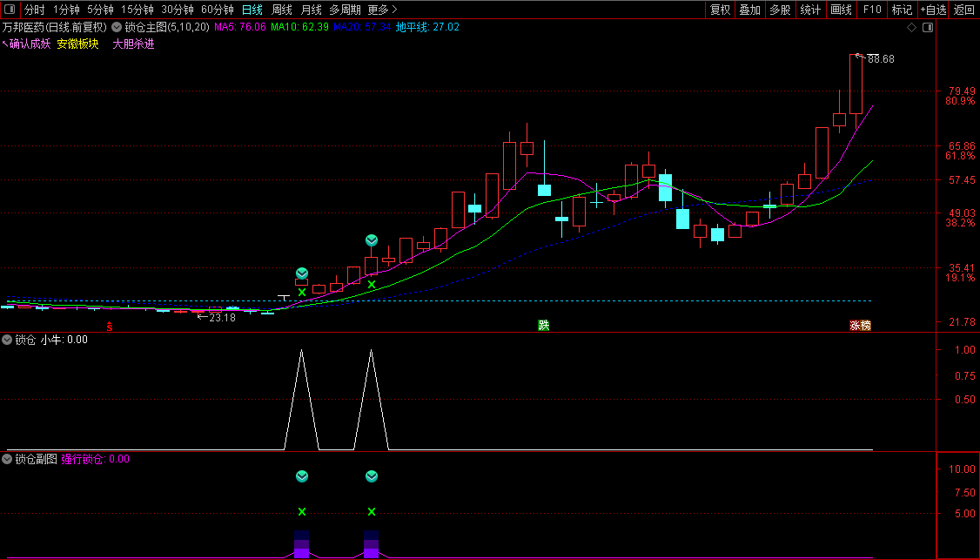
Task: Click the diamond icon above the chart
Action: [912, 28]
